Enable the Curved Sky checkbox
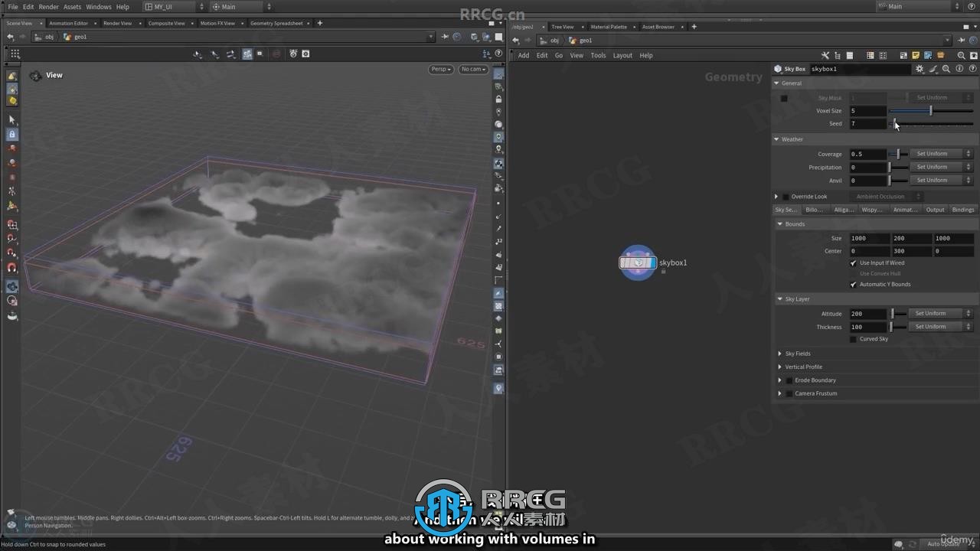 854,339
